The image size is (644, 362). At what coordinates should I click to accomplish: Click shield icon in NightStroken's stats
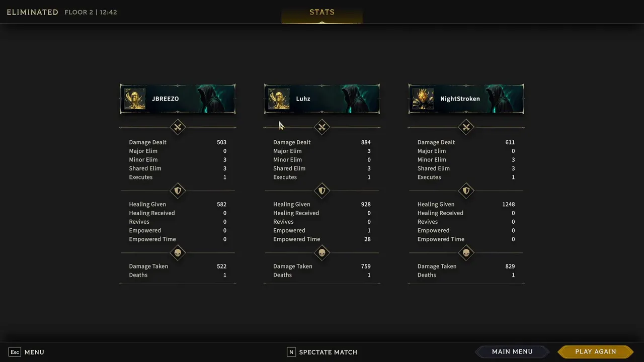click(466, 191)
